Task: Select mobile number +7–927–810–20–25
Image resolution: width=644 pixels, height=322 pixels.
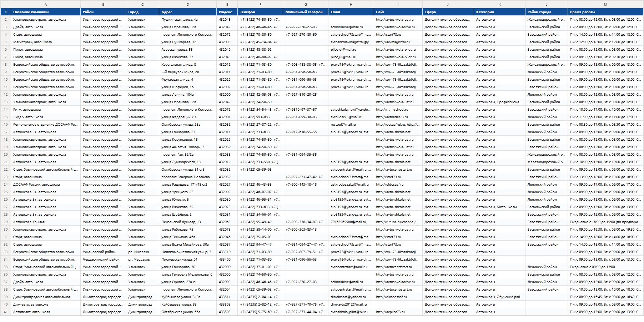Action: click(306, 95)
